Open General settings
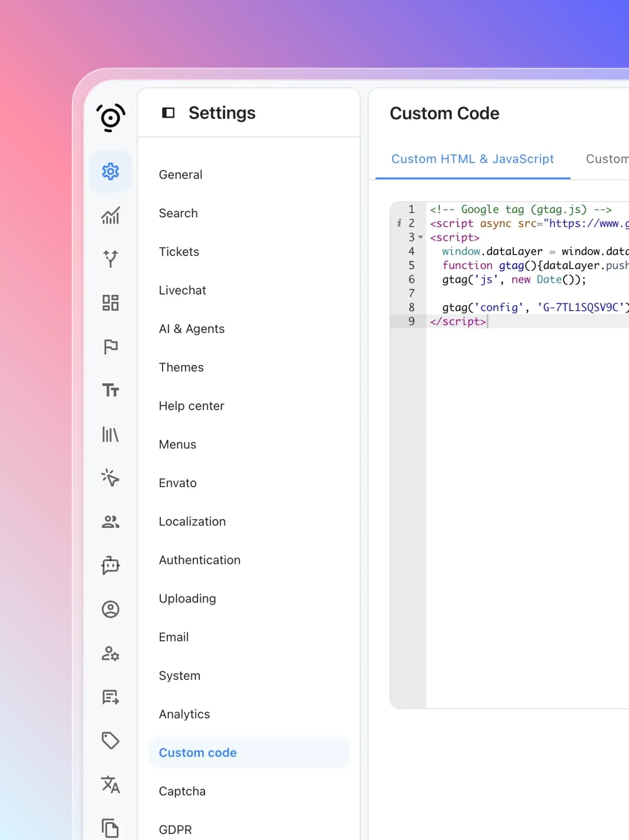Image resolution: width=629 pixels, height=840 pixels. (x=249, y=175)
